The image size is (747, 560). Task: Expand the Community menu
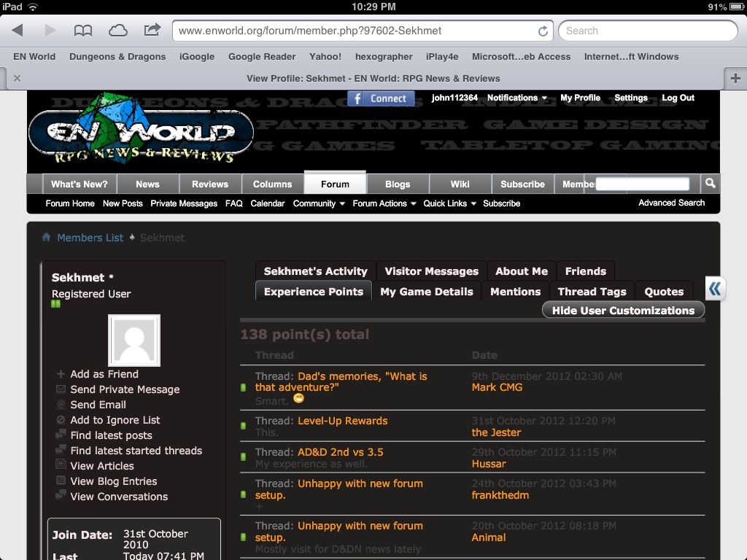[x=319, y=203]
